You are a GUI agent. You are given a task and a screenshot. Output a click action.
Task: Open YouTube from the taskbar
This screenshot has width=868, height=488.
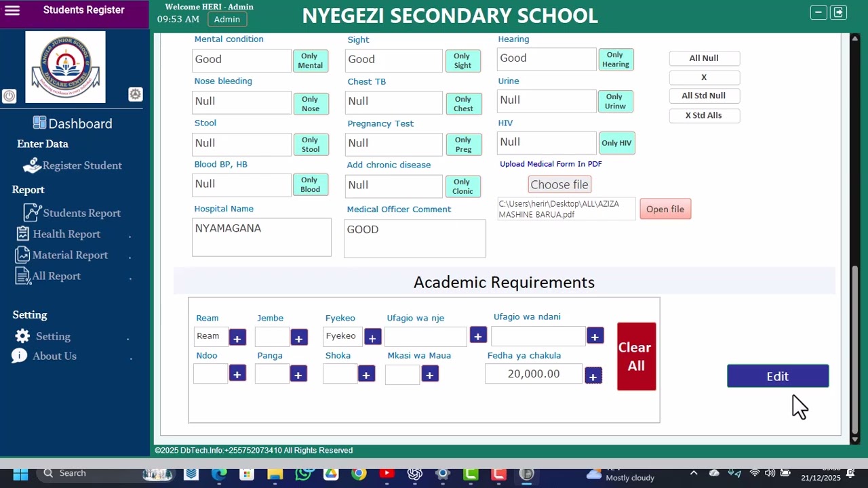[387, 474]
